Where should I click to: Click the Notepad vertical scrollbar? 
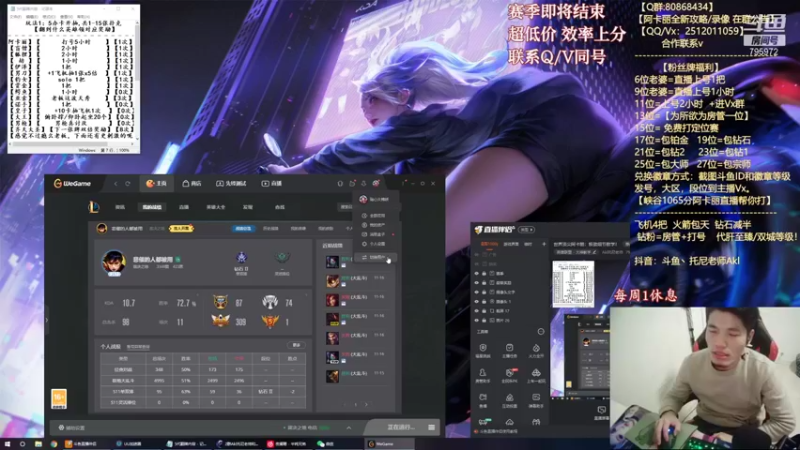[x=138, y=82]
